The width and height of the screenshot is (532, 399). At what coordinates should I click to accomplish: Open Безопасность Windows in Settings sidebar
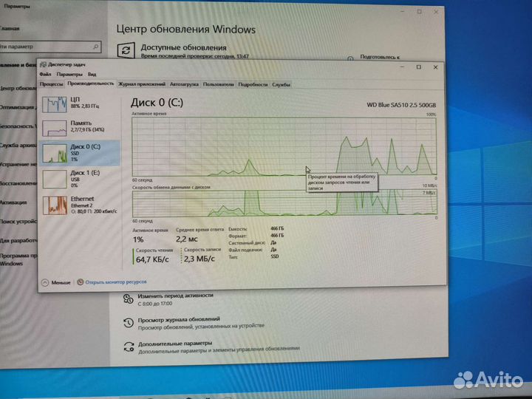(18, 126)
